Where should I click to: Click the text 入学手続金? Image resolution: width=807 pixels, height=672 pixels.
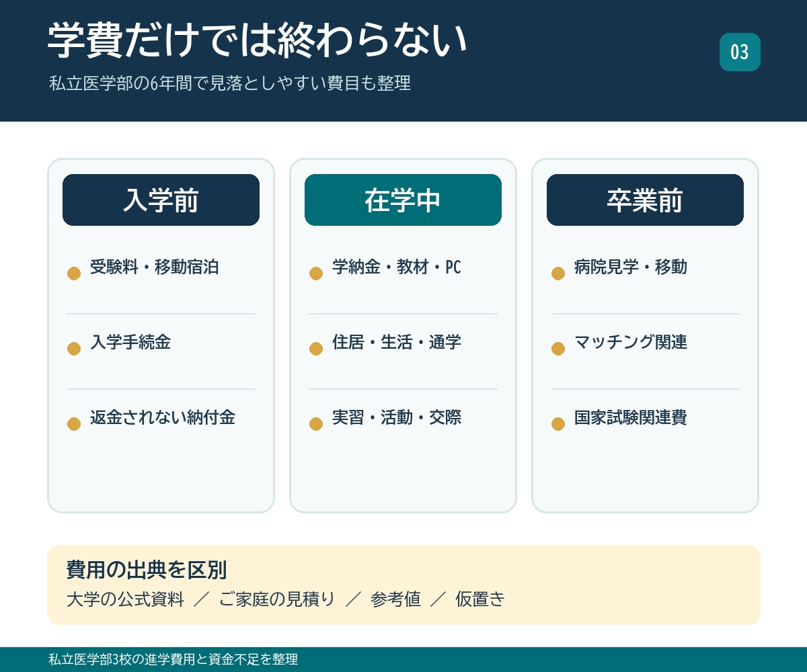point(130,343)
